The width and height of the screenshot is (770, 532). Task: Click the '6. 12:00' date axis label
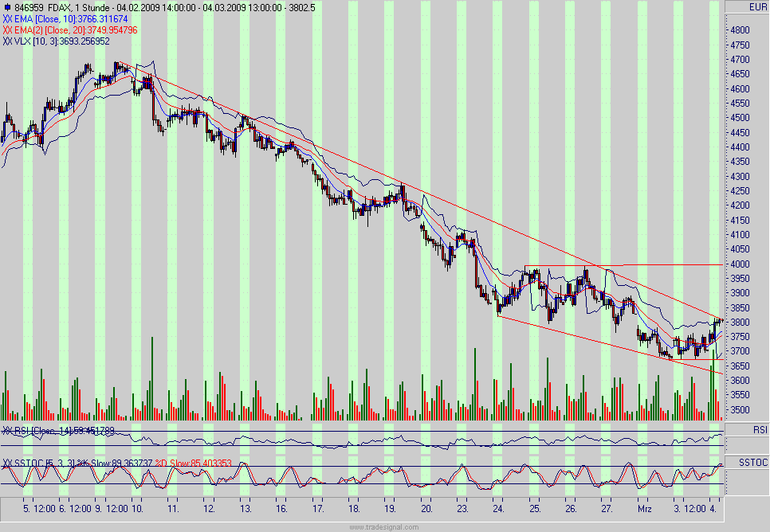point(75,508)
